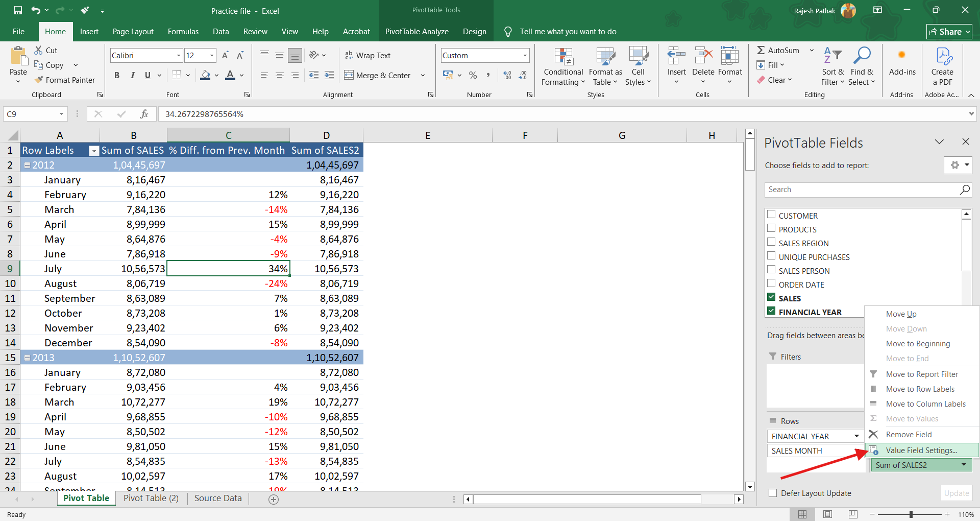The image size is (980, 521).
Task: Click the AutoSum icon
Action: pyautogui.click(x=761, y=50)
